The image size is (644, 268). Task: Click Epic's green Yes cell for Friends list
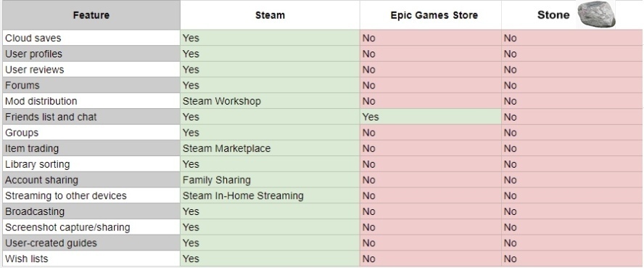click(x=431, y=117)
